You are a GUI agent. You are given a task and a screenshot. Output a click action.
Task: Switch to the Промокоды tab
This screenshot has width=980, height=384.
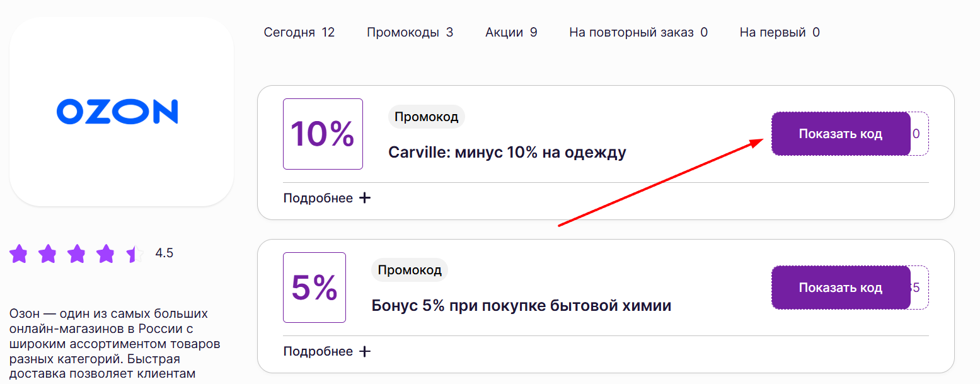[x=410, y=32]
